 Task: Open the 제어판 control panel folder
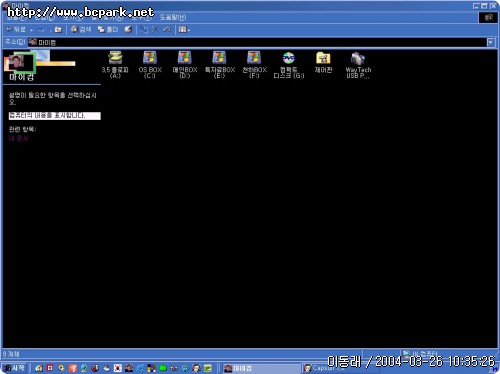323,62
